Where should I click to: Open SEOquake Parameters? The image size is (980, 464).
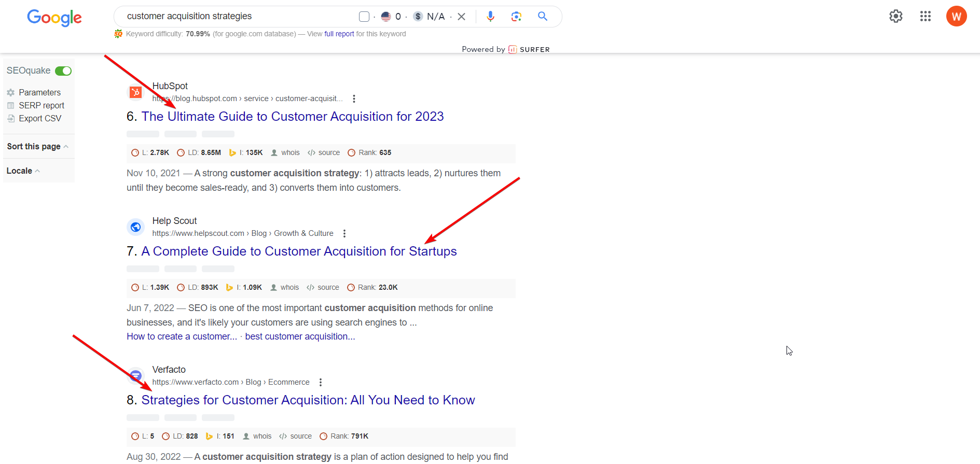pos(34,92)
